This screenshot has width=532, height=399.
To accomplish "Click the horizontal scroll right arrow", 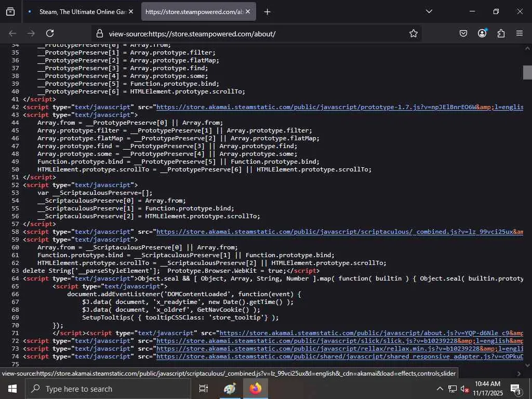I will (518, 374).
